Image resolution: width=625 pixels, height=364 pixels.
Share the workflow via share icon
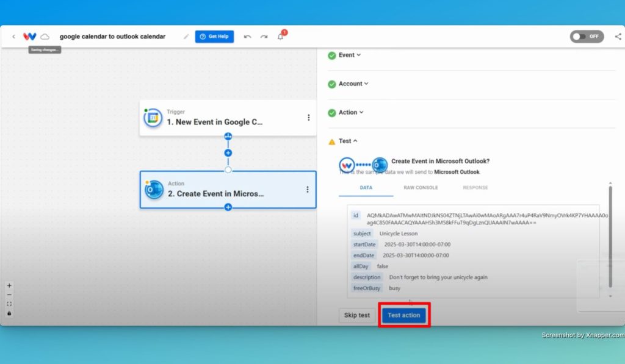(x=618, y=37)
